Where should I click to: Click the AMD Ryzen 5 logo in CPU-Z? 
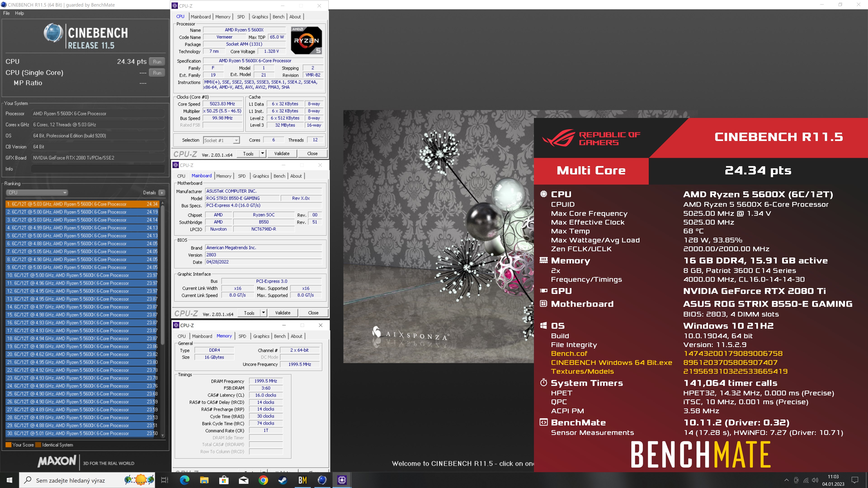306,40
